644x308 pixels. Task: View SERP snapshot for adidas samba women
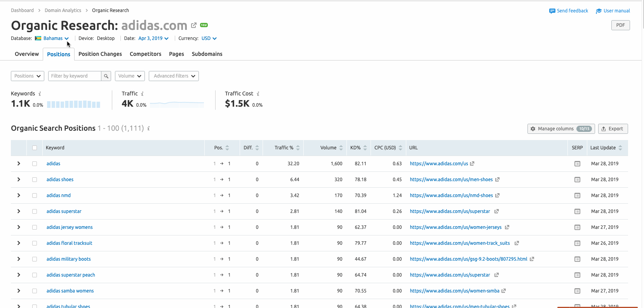tap(577, 291)
